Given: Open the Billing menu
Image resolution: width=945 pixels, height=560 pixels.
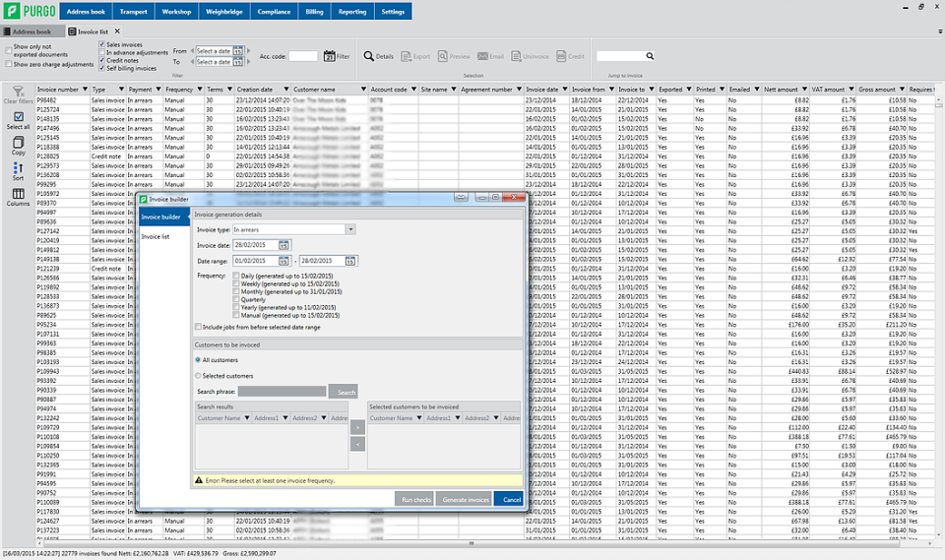Looking at the screenshot, I should pos(314,12).
